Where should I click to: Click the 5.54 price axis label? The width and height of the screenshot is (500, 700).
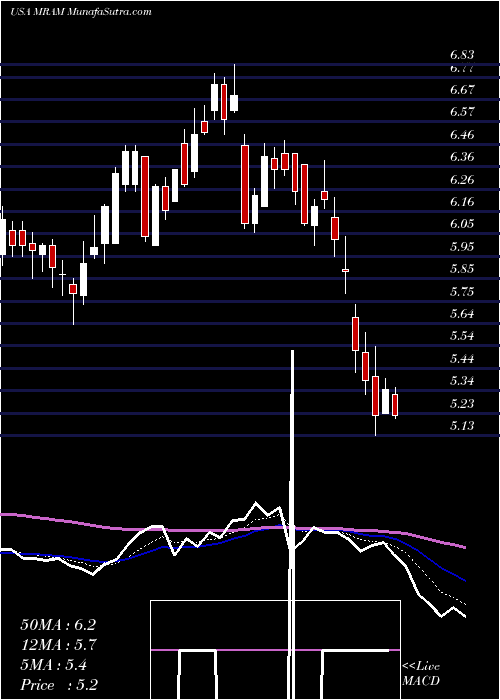[462, 336]
